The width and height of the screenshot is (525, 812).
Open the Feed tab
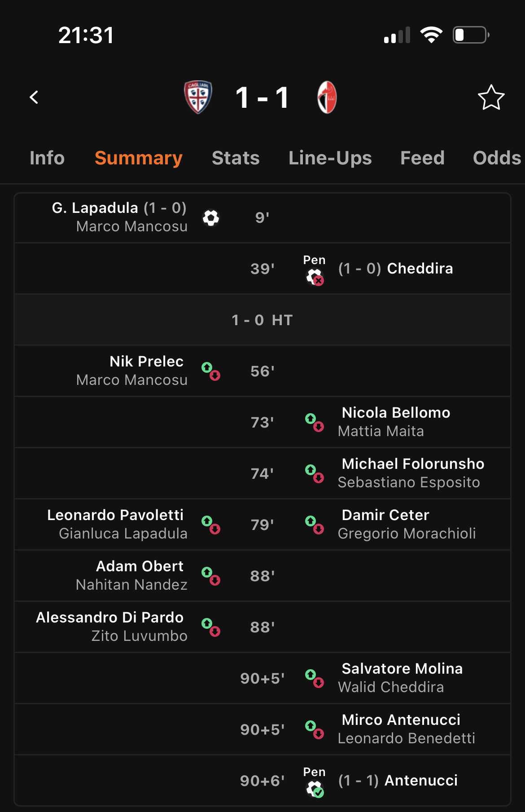pyautogui.click(x=422, y=158)
